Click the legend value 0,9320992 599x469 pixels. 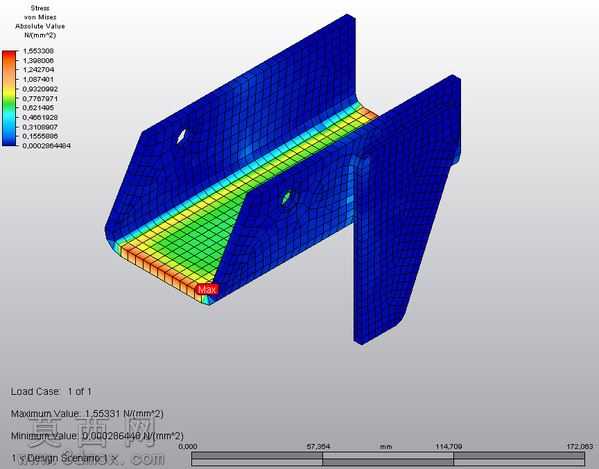[40, 89]
